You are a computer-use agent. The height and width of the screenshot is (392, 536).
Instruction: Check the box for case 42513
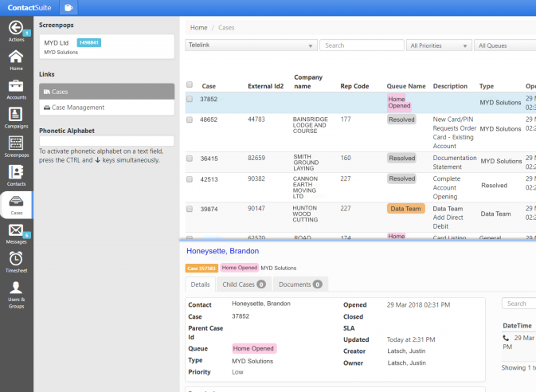pos(190,179)
